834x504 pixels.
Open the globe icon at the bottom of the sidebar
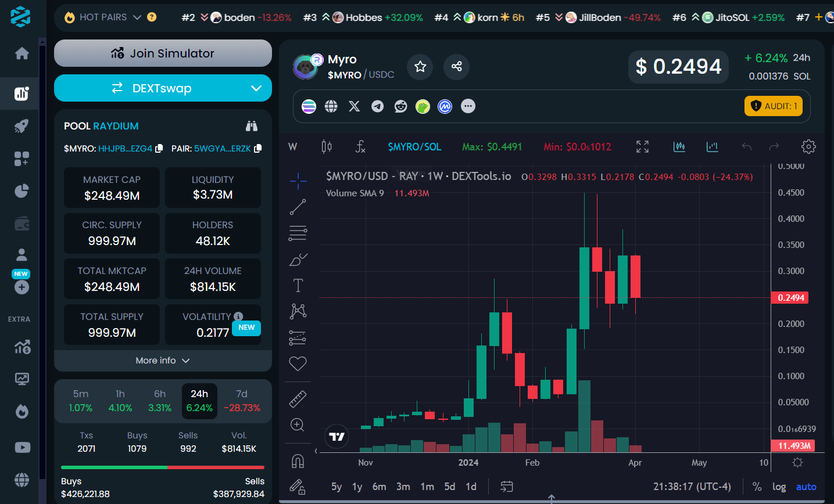pyautogui.click(x=22, y=480)
